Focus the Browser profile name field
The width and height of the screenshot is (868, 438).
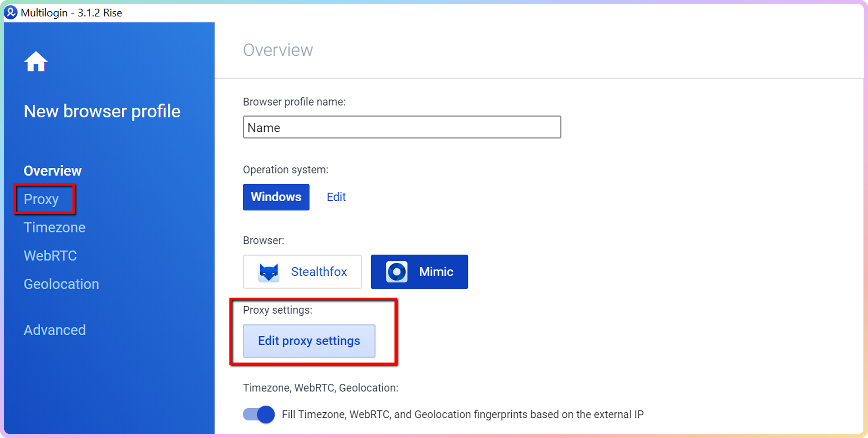(402, 127)
